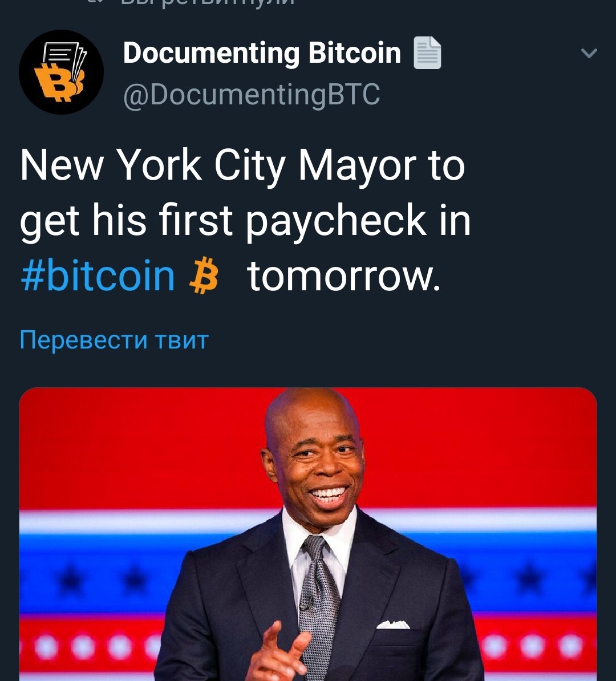
Task: Expand the tweet options chevron
Action: pos(589,53)
